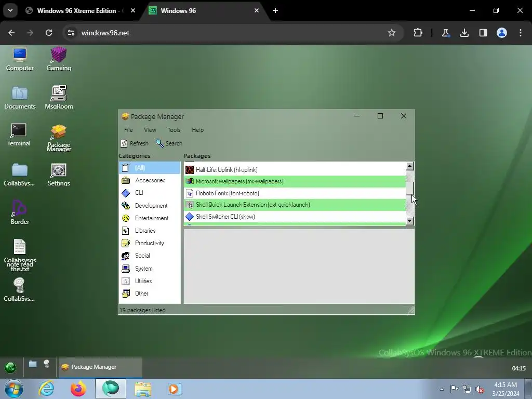This screenshot has height=399, width=532.
Task: Open the Package Manager desktop shortcut
Action: click(59, 138)
